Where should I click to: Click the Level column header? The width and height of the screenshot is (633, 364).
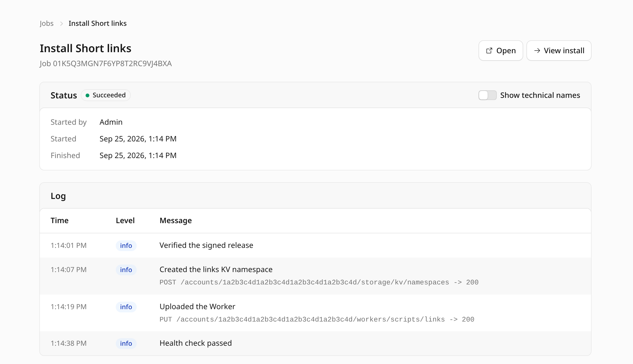125,220
